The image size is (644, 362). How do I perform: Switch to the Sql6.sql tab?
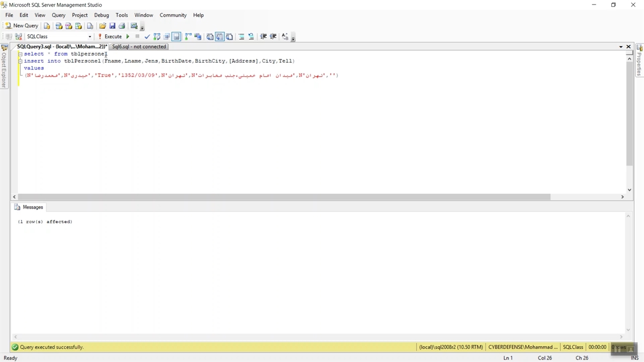[139, 47]
